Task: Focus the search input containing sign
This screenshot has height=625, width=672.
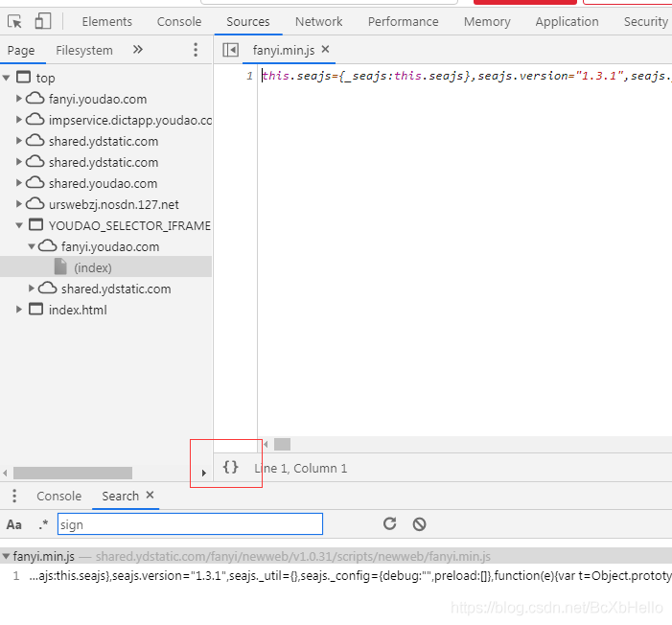Action: point(190,523)
